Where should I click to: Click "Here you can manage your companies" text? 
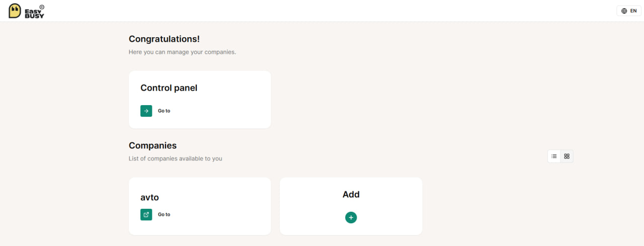[182, 52]
